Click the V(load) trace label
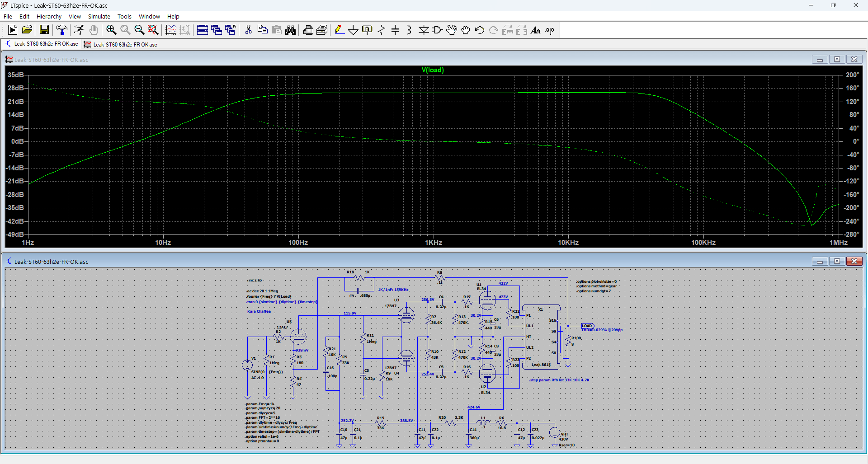 [433, 70]
